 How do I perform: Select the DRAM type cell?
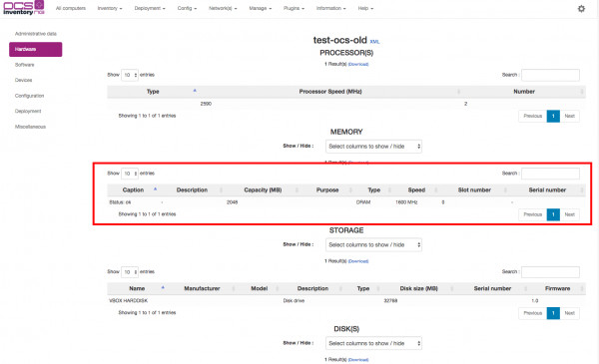[363, 202]
